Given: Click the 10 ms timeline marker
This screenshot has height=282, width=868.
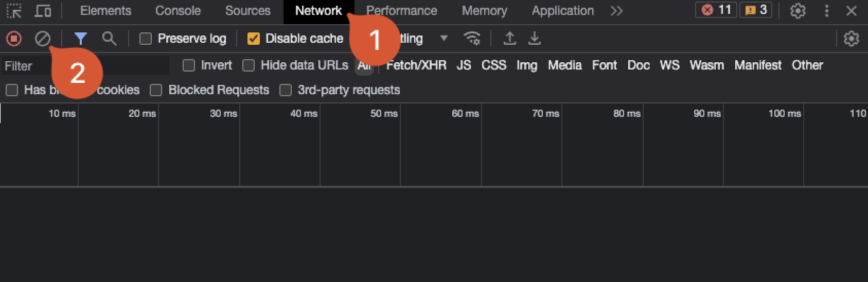Looking at the screenshot, I should click(62, 113).
